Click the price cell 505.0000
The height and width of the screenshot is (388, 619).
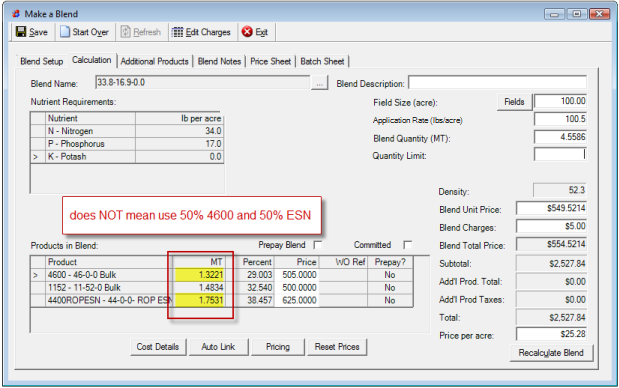(x=296, y=275)
